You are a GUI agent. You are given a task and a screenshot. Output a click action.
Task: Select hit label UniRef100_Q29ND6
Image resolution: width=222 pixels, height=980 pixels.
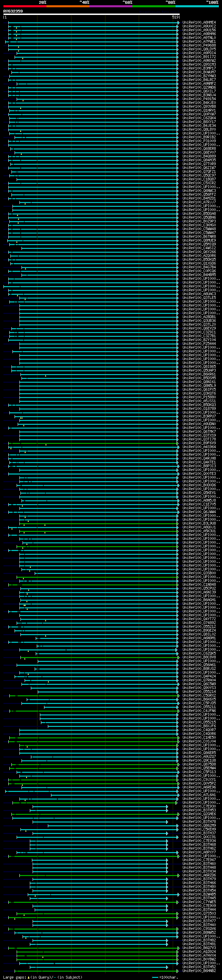click(199, 88)
